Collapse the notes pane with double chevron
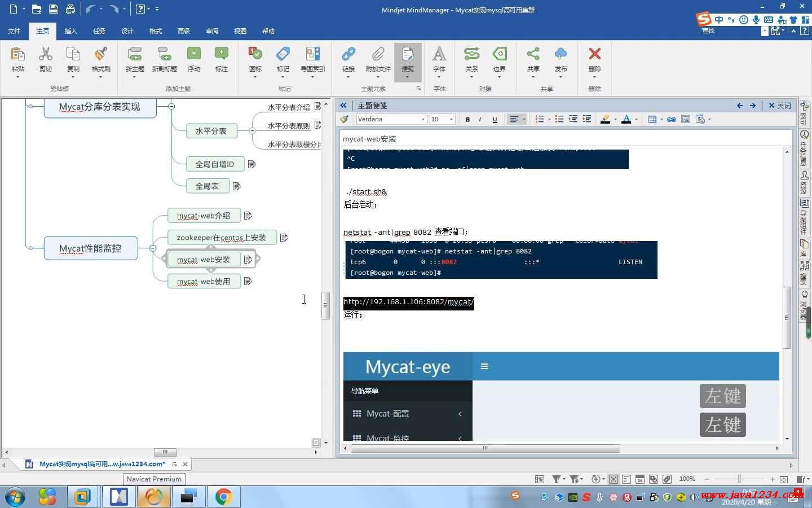The image size is (812, 508). pyautogui.click(x=343, y=106)
